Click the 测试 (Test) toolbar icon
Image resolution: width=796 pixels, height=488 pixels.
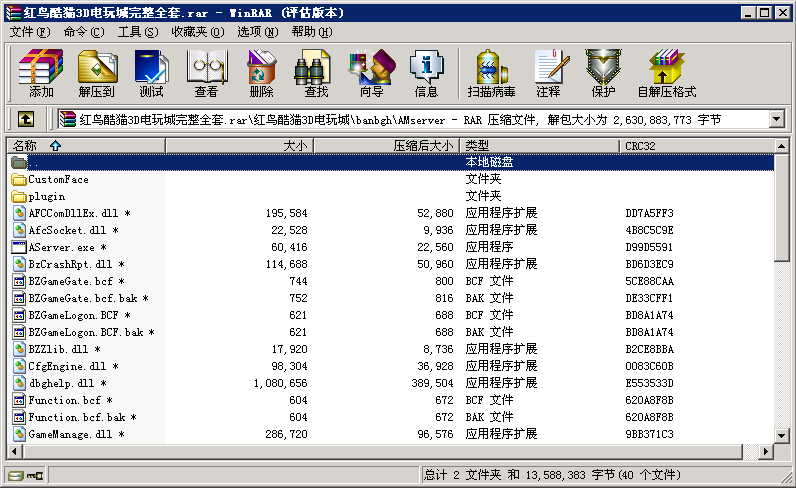coord(151,73)
